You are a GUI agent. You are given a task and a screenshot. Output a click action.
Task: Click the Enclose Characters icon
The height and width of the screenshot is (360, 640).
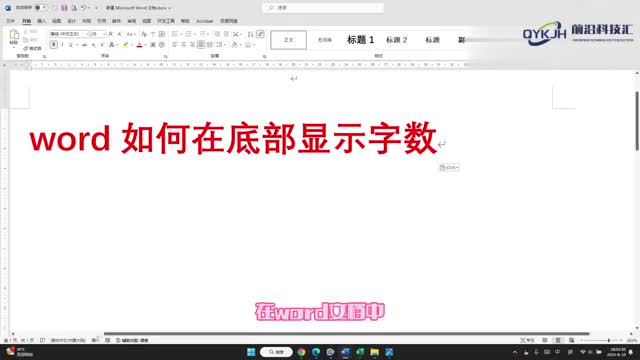(x=162, y=45)
